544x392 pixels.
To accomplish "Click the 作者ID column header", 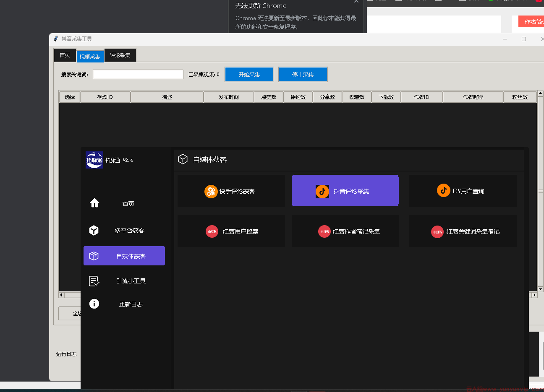I will pos(422,97).
